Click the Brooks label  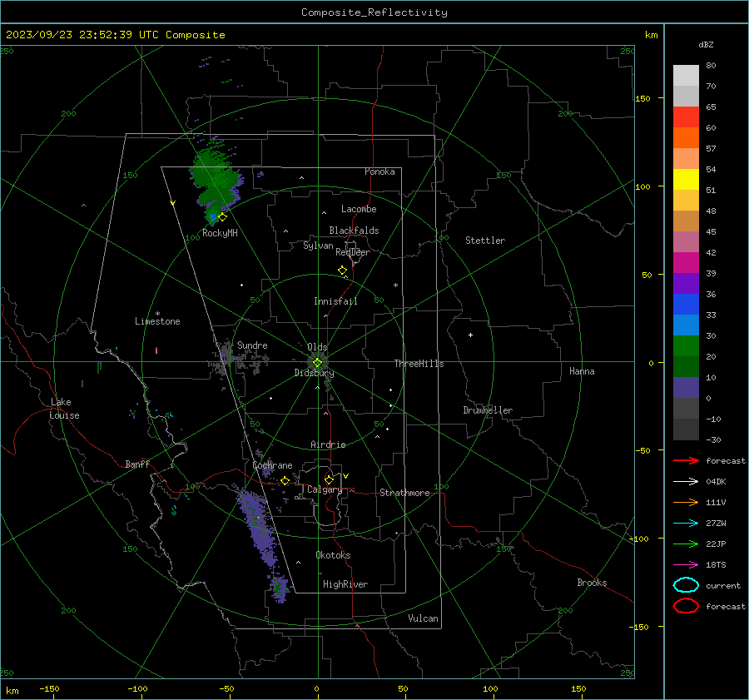(592, 583)
